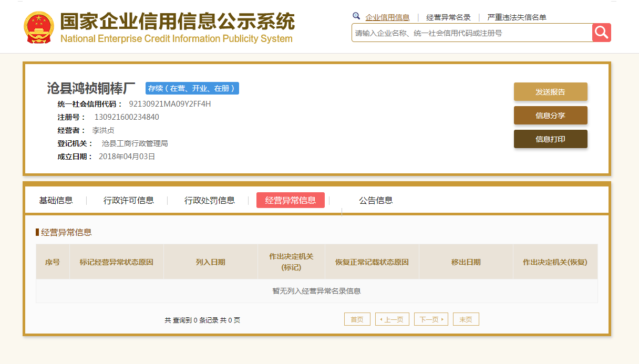Click the 移出日期 column header
639x364 pixels.
point(466,262)
